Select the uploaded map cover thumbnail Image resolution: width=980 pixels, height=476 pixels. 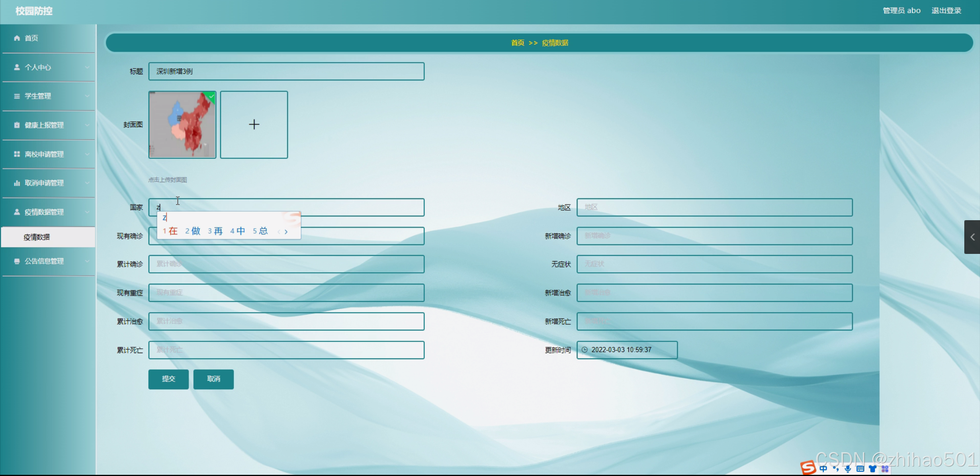(182, 124)
